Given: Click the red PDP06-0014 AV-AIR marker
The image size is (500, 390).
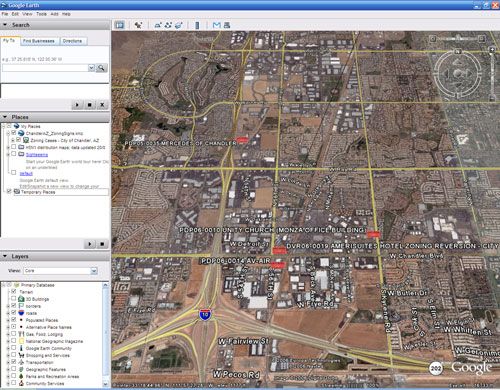Looking at the screenshot, I should pyautogui.click(x=278, y=265).
